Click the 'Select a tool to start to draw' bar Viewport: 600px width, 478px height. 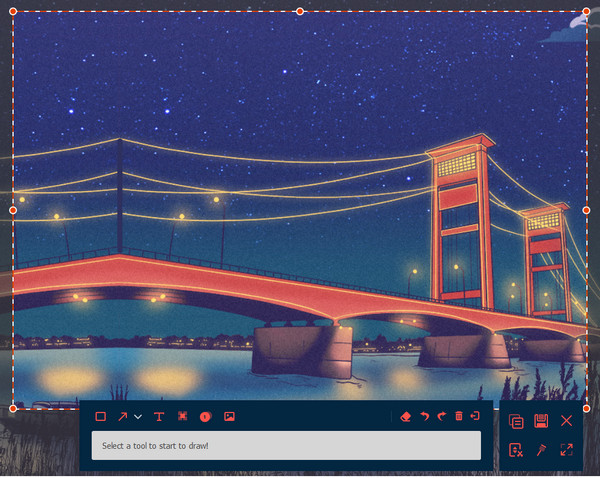(286, 445)
